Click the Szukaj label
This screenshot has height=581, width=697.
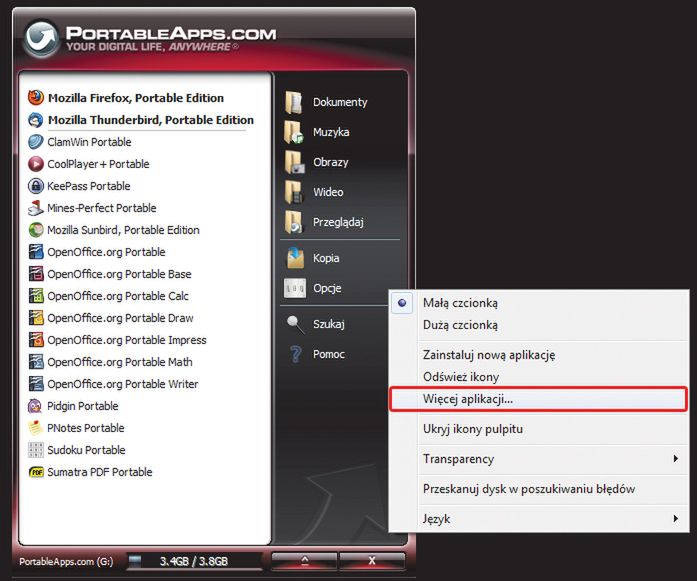(328, 324)
